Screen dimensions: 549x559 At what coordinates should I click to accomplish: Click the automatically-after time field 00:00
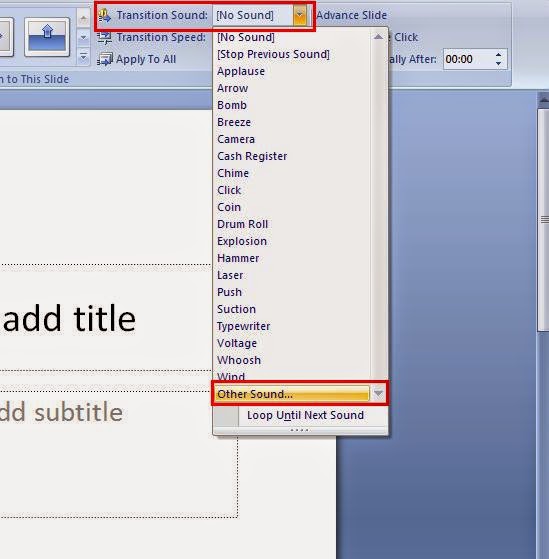point(467,59)
